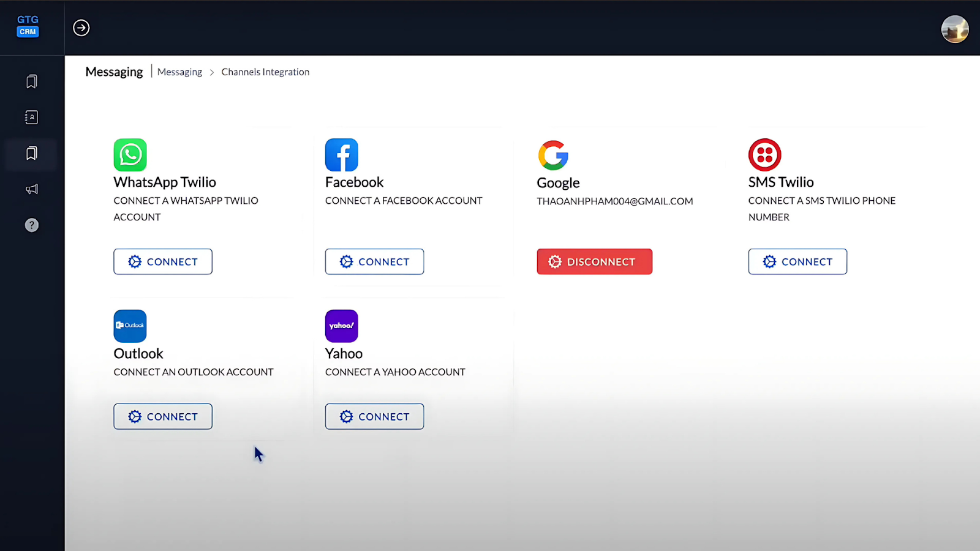Click the GTG CRM logo
Image resolution: width=980 pixels, height=551 pixels.
[x=28, y=26]
